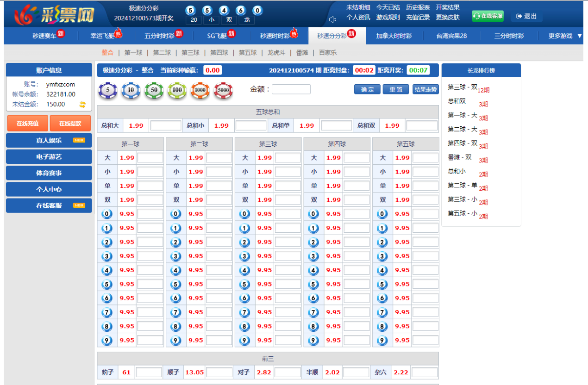Mute sound with the speaker icon
Screen dimensions: 588x385
click(332, 19)
